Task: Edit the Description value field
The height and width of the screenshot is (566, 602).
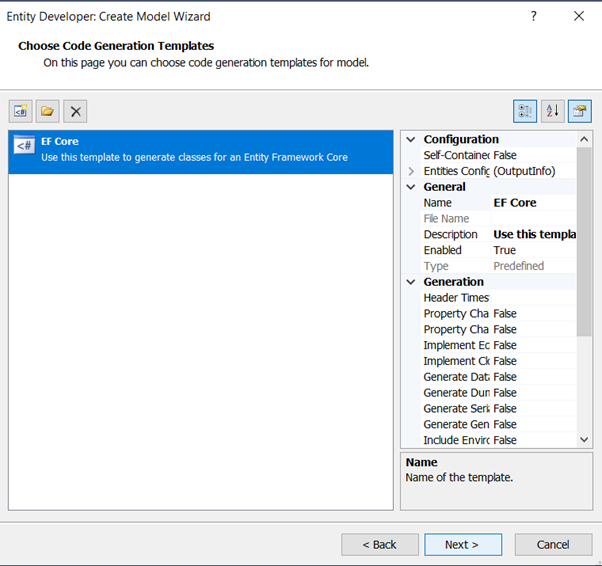Action: coord(533,234)
